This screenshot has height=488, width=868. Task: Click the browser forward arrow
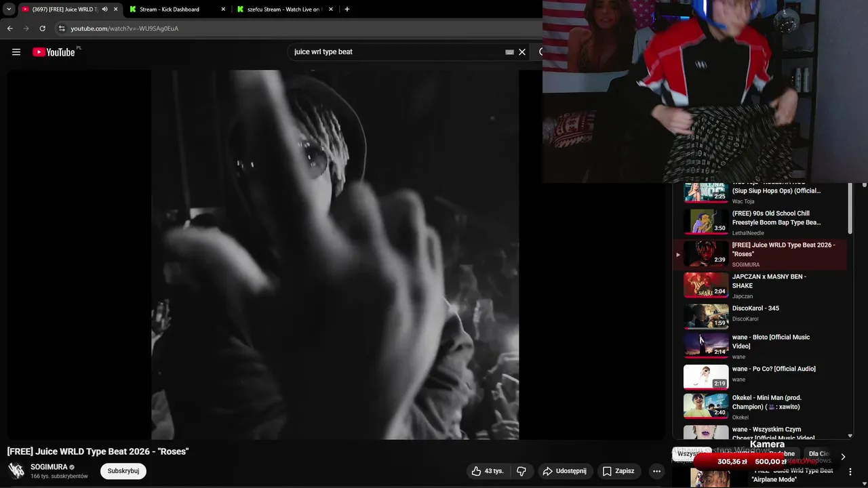click(x=26, y=28)
